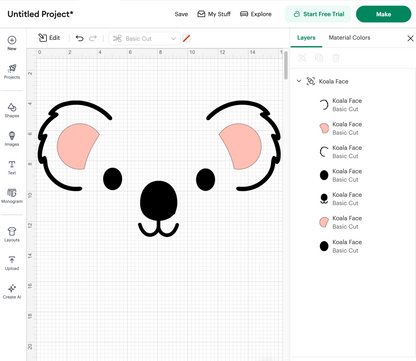Click the Make button
416x361 pixels.
tap(383, 14)
